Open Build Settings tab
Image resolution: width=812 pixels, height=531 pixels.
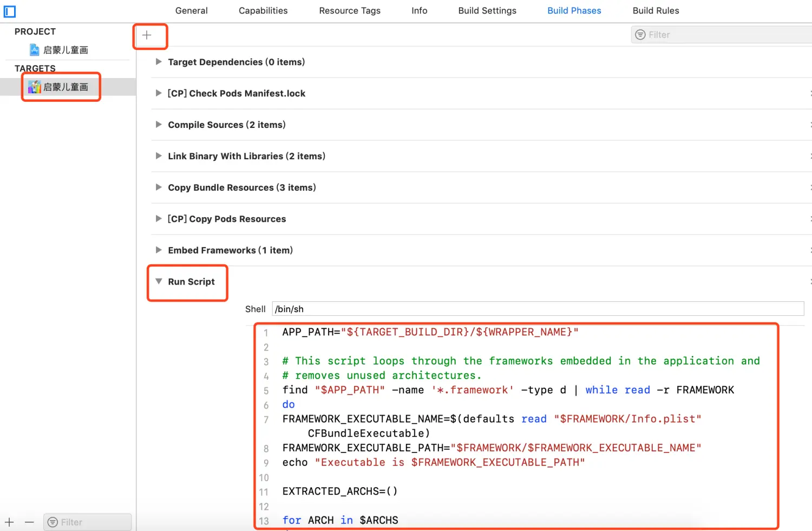(487, 11)
